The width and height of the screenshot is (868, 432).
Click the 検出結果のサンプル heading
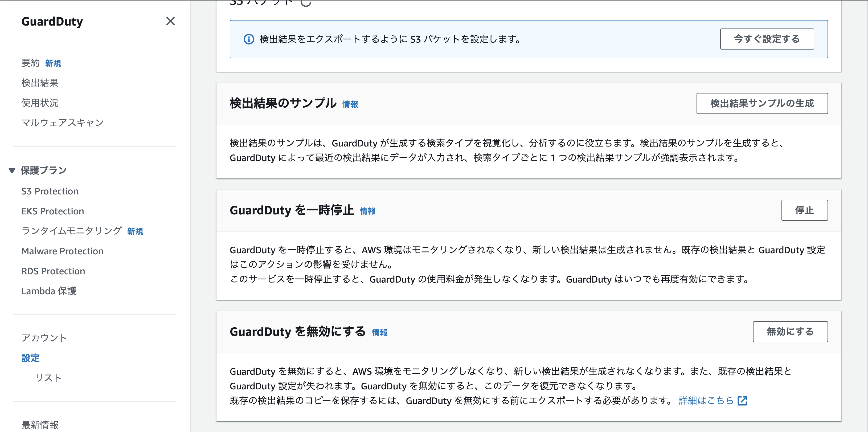point(283,103)
